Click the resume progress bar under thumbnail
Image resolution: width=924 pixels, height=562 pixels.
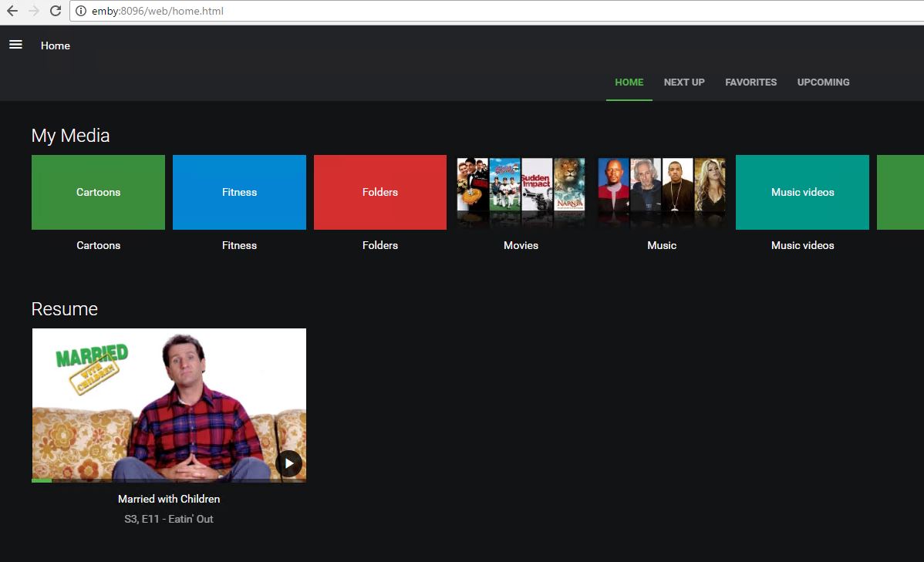click(169, 480)
